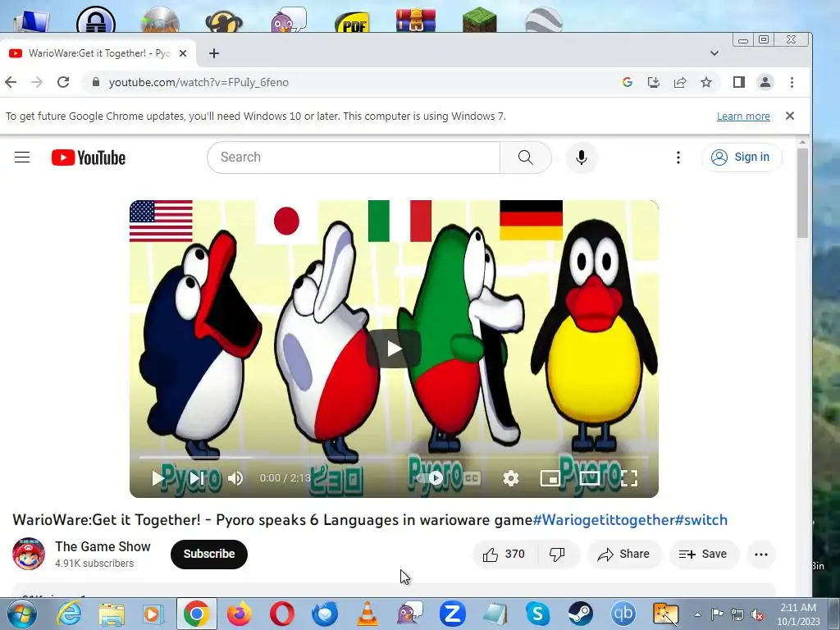
Task: Share this video
Action: coord(624,554)
